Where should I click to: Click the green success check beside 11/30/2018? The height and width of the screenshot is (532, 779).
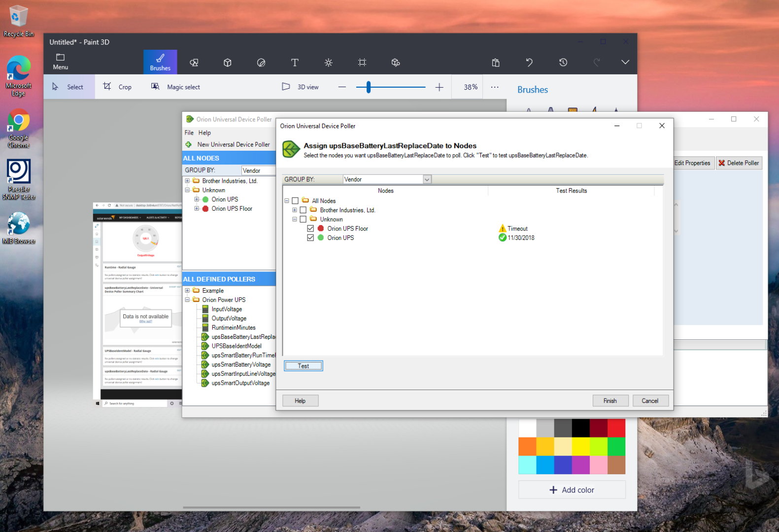[503, 238]
